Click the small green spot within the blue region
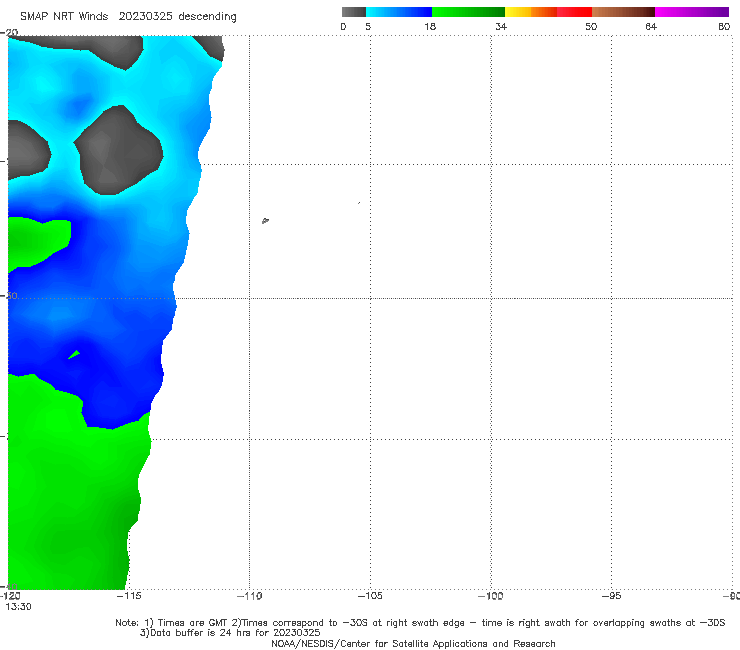The width and height of the screenshot is (740, 650). pyautogui.click(x=74, y=355)
